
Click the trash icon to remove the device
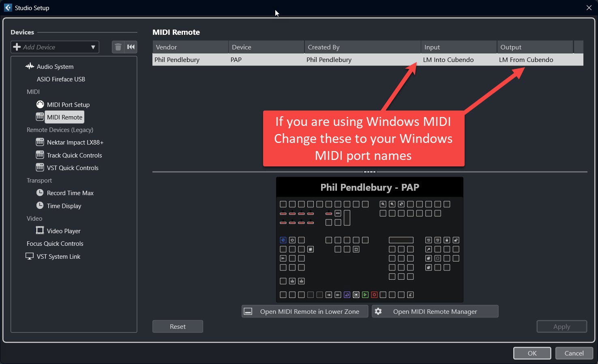click(x=118, y=47)
